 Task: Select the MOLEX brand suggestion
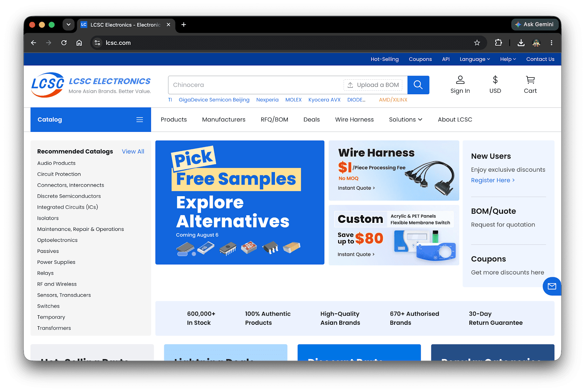294,100
